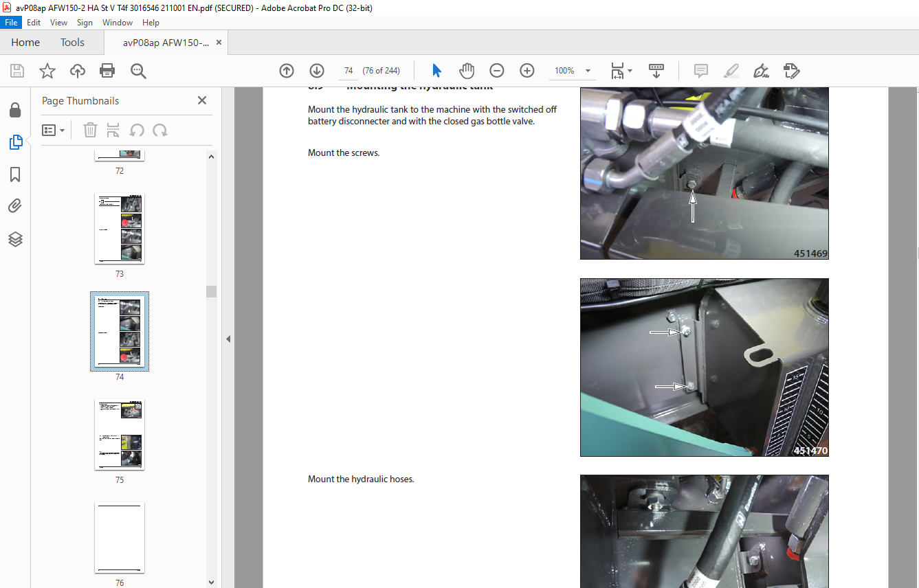
Task: Open the Edit menu
Action: [x=34, y=23]
